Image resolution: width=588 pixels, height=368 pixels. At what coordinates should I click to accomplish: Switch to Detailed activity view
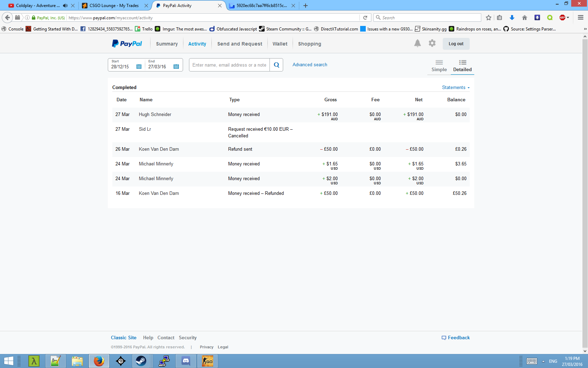coord(462,66)
